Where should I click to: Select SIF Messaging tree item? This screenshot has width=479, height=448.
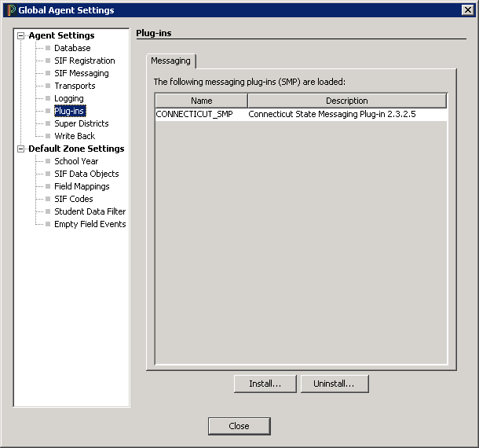coord(81,73)
